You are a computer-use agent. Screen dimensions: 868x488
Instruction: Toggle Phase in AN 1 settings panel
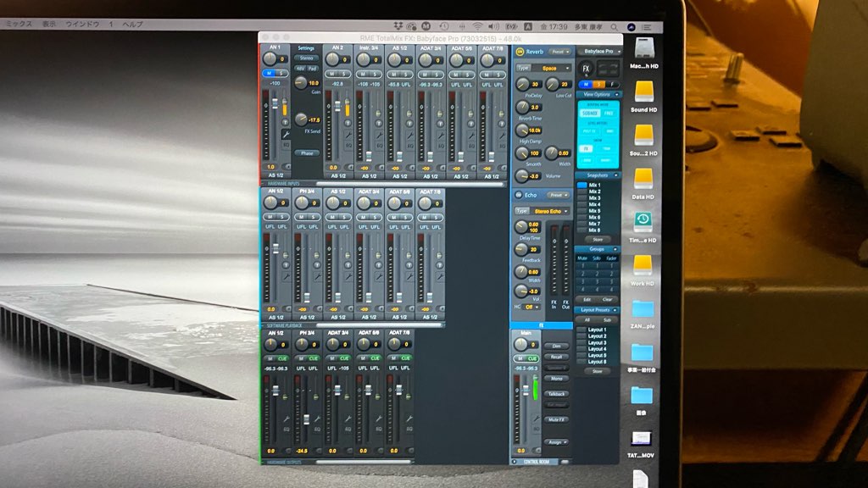[307, 152]
